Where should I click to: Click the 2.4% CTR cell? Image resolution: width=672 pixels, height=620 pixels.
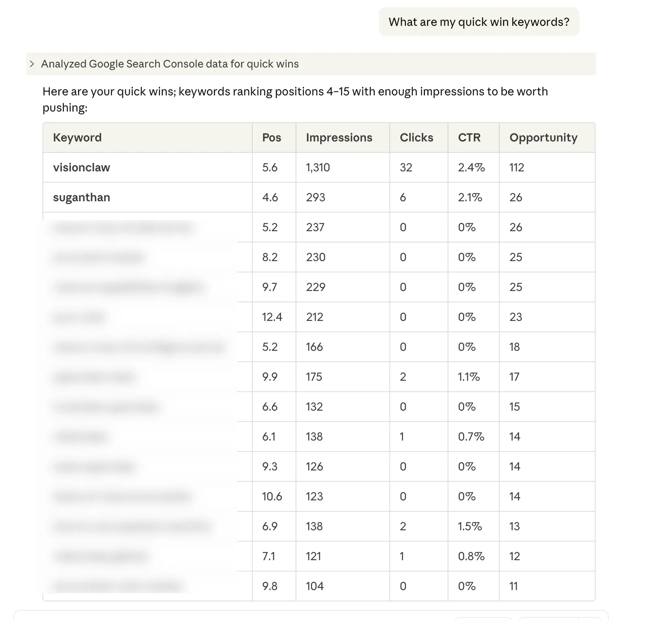pyautogui.click(x=471, y=167)
